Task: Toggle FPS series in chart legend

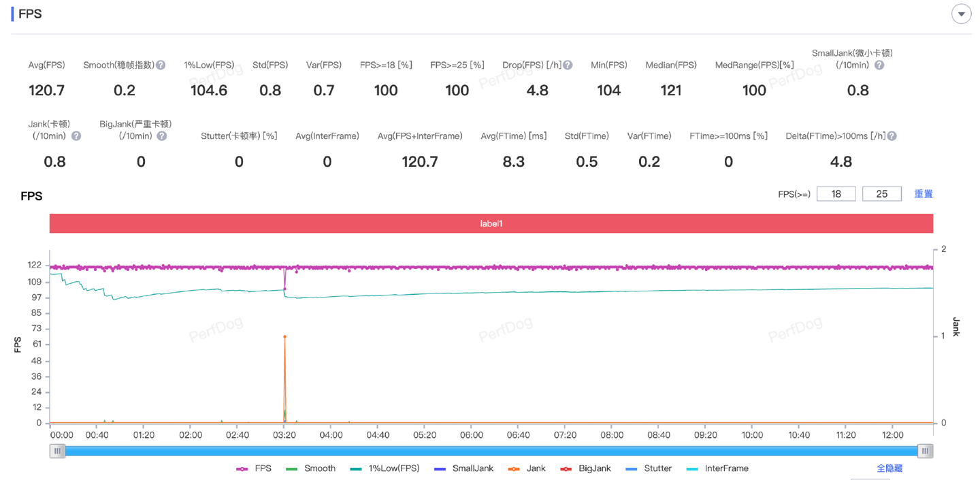Action: 254,468
